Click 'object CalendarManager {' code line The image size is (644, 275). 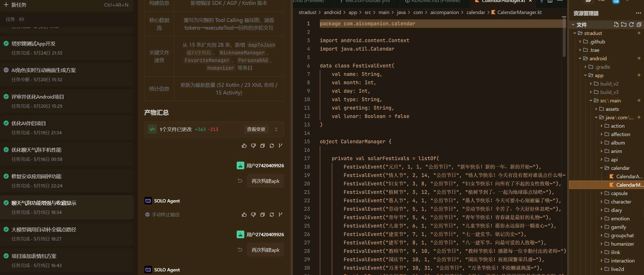356,141
